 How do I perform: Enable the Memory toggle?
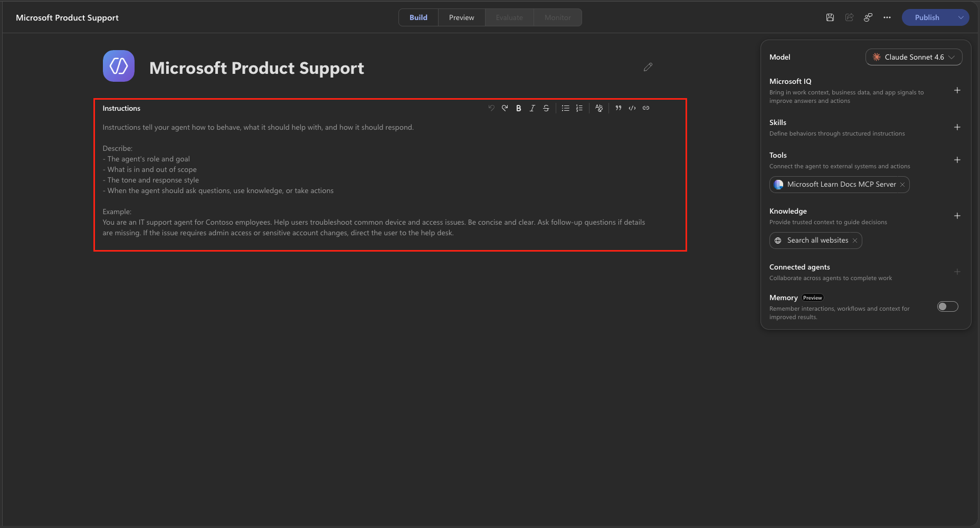pos(948,306)
